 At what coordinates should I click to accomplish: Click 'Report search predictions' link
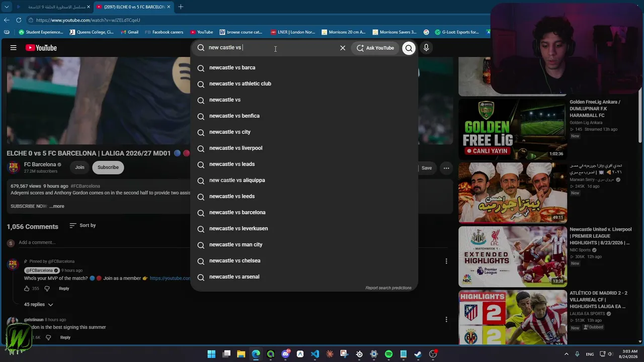point(388,288)
